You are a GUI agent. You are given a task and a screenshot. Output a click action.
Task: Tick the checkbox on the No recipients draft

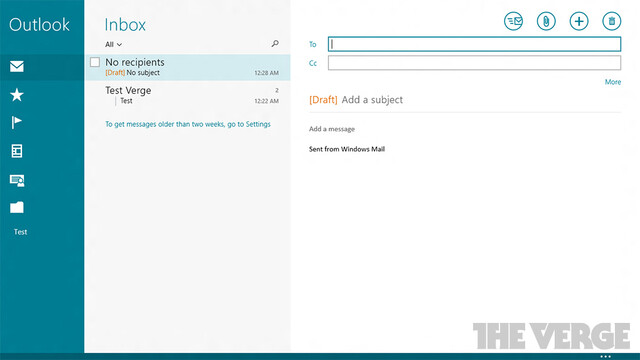[95, 62]
